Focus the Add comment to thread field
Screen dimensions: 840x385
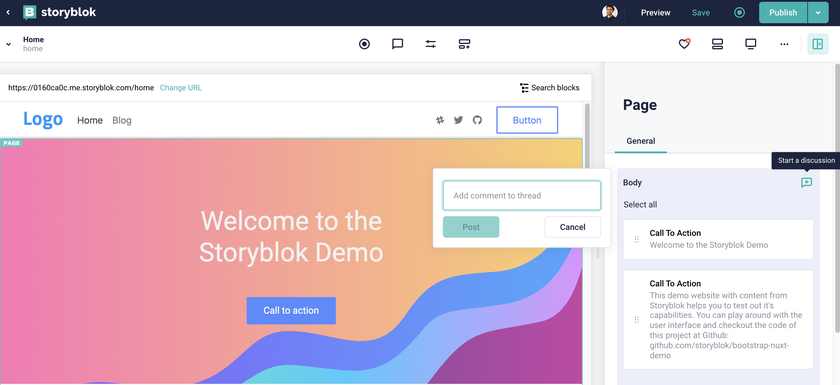coord(522,195)
